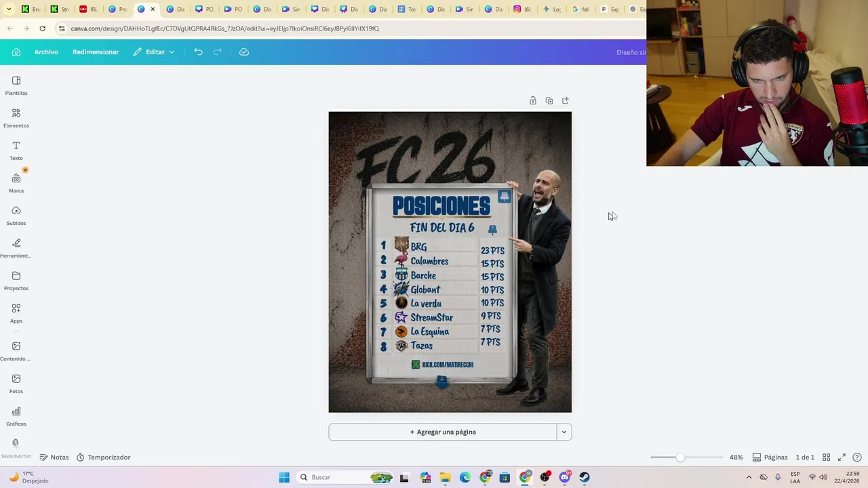Open the SketchArtist app

coord(16,448)
